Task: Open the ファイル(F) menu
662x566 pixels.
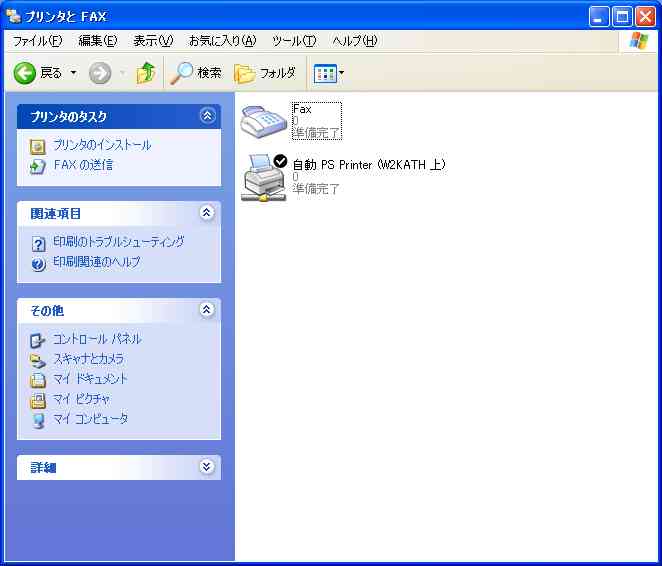Action: (x=37, y=41)
